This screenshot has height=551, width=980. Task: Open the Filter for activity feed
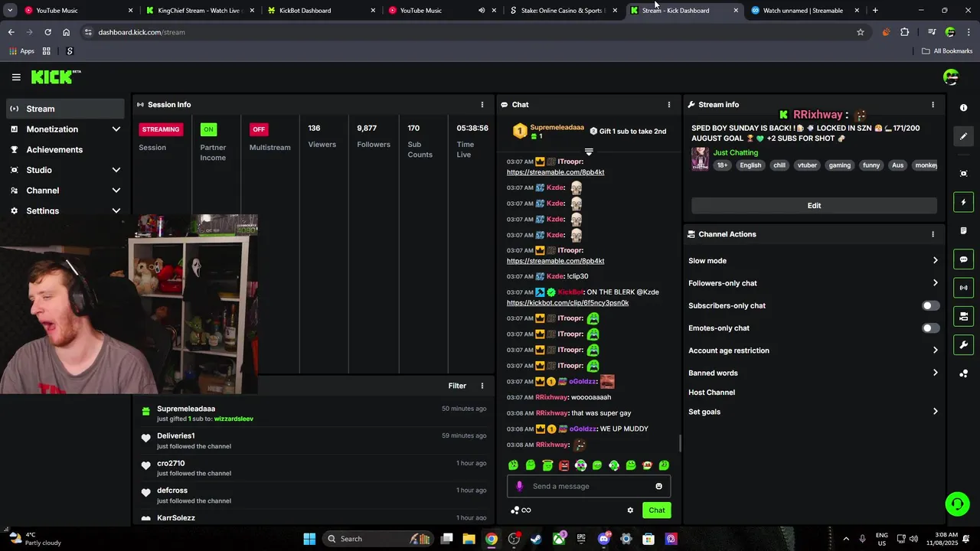(x=457, y=386)
